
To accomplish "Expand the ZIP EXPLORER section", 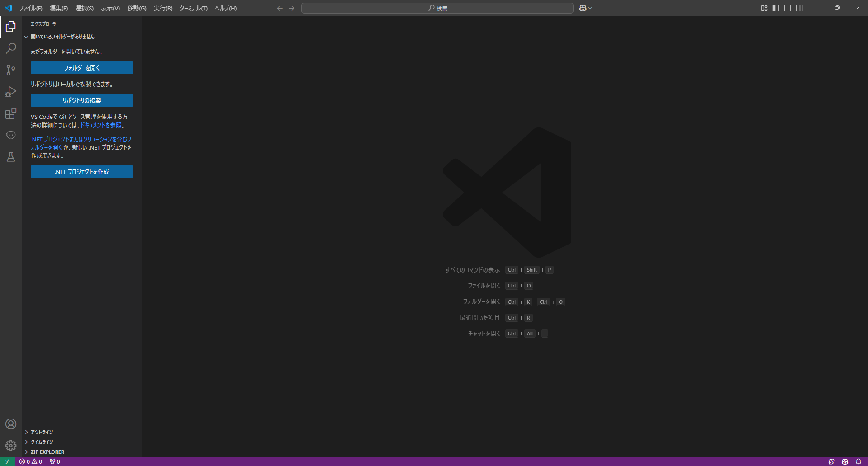I will (47, 452).
